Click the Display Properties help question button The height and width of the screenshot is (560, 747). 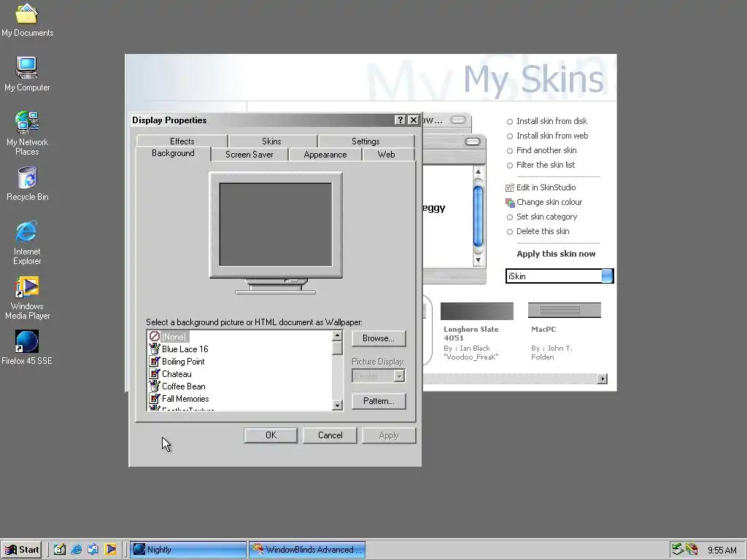coord(400,120)
